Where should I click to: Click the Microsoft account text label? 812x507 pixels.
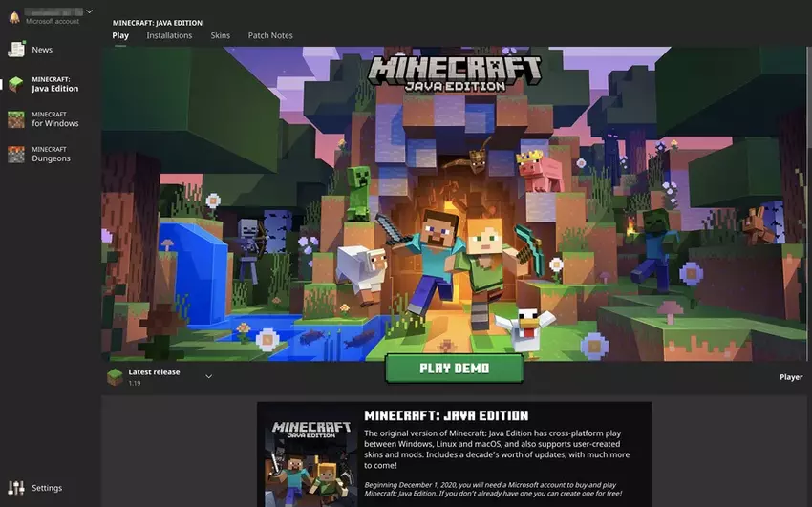pyautogui.click(x=53, y=21)
